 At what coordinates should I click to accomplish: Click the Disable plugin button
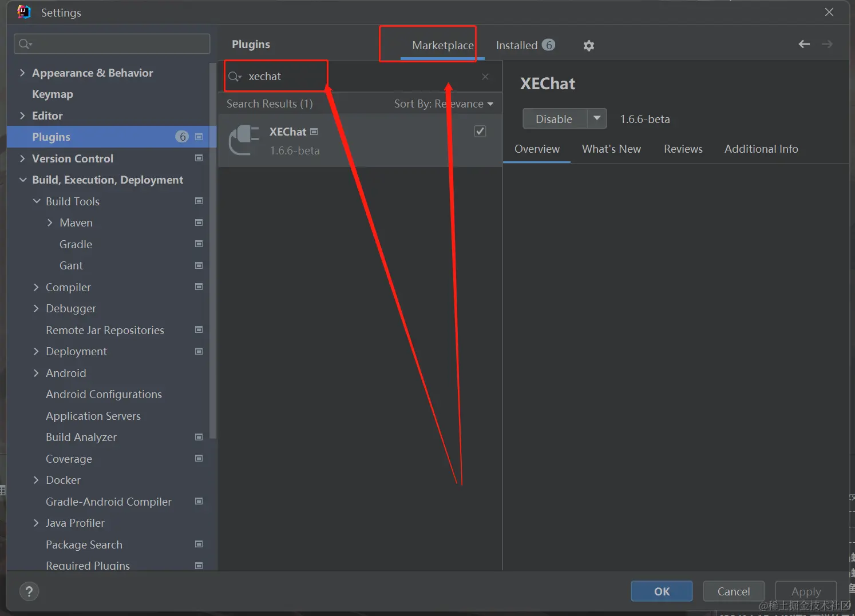[555, 119]
